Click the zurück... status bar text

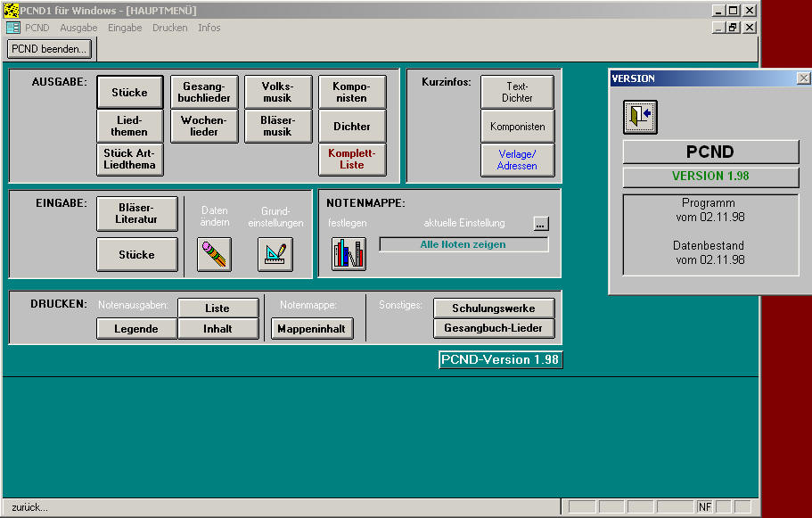click(x=29, y=507)
